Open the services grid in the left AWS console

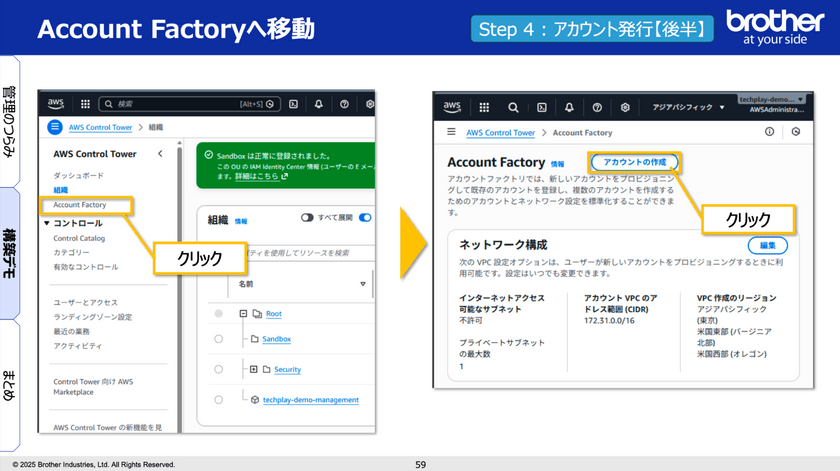click(85, 103)
